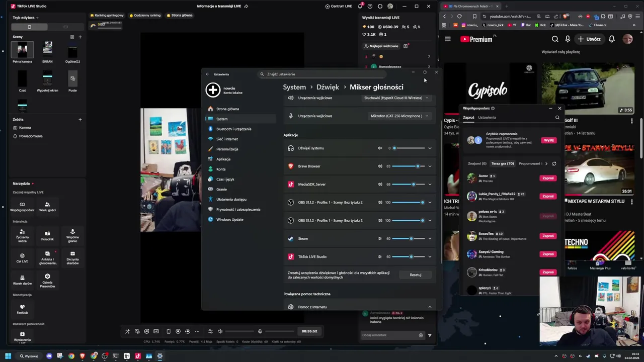
Task: Toggle microphone mute in stream toolbar
Action: (x=260, y=331)
